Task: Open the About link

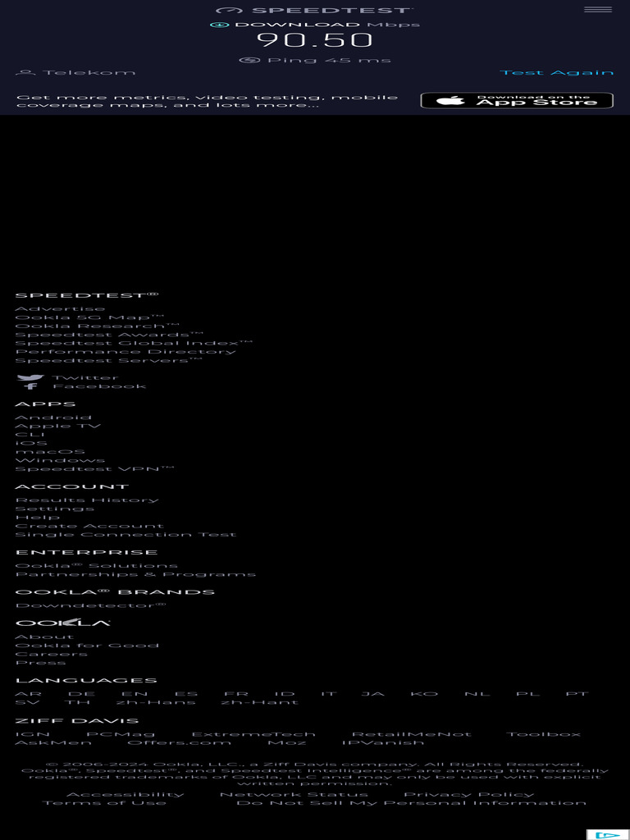Action: 44,637
